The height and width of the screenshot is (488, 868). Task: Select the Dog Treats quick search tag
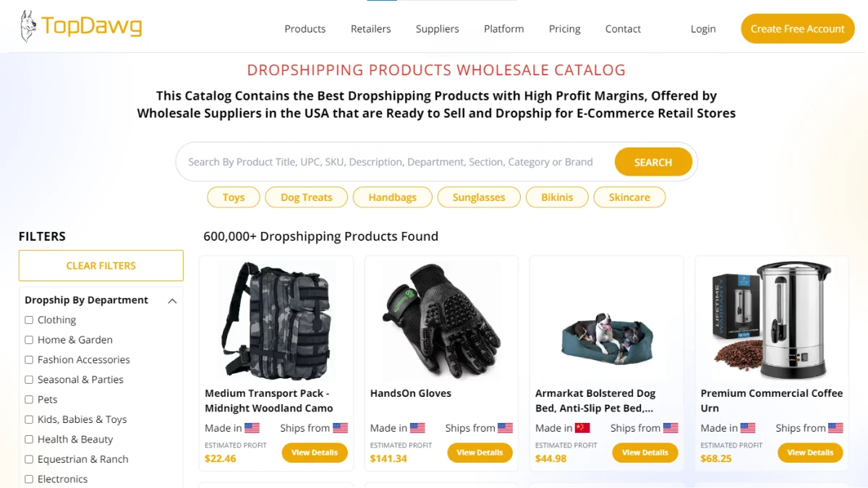coord(307,197)
